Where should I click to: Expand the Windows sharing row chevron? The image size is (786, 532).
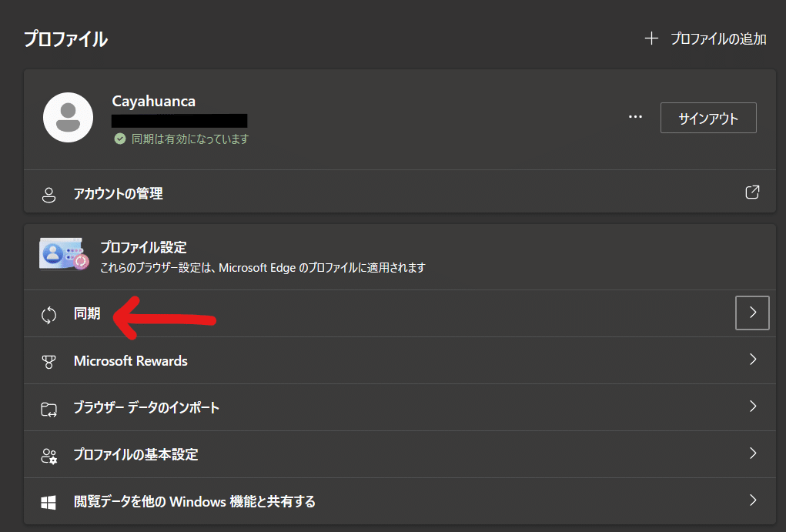click(x=753, y=500)
